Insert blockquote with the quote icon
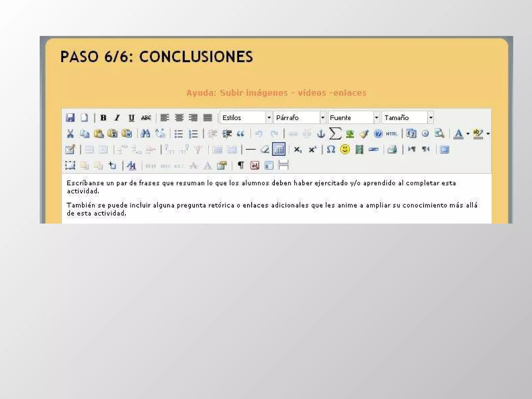 pos(241,134)
